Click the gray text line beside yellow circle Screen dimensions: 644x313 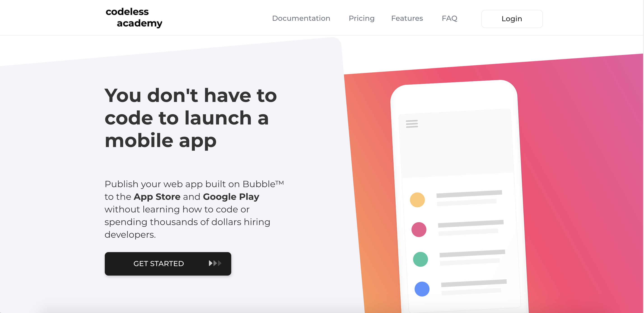pos(469,194)
